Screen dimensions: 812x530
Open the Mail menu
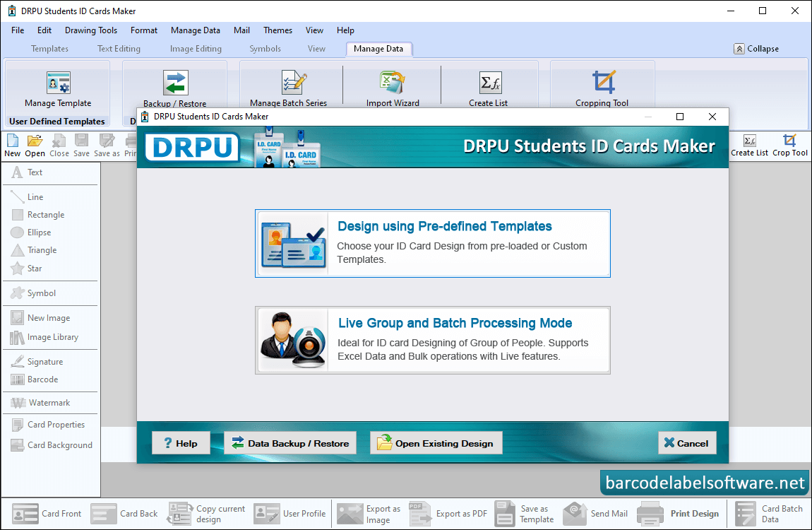click(242, 30)
